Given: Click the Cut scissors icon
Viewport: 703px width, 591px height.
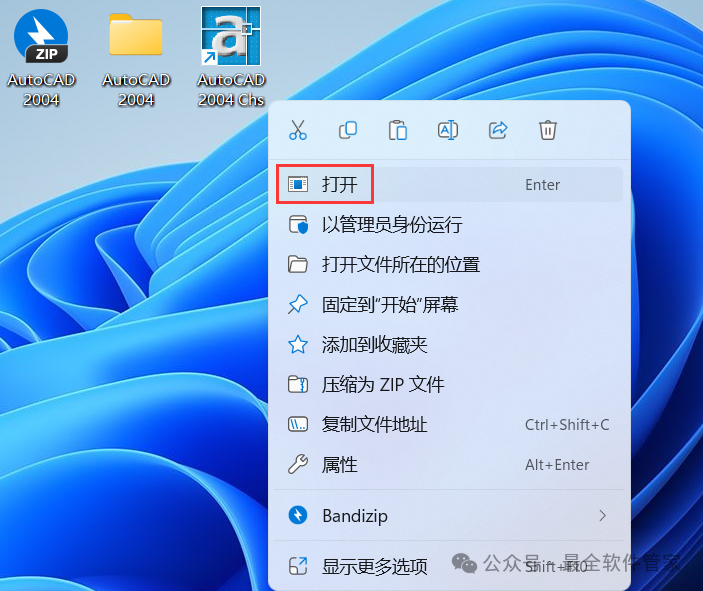Looking at the screenshot, I should 298,130.
